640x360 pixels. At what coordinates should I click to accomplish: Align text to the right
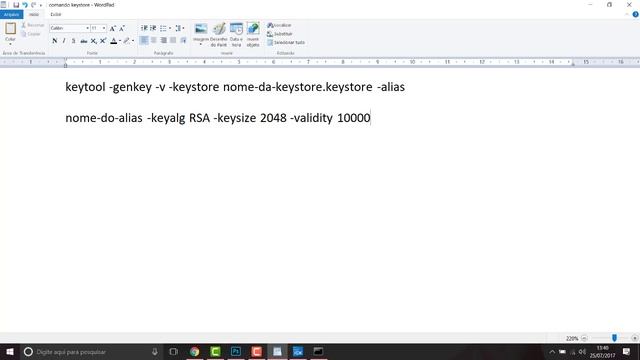[x=164, y=40]
